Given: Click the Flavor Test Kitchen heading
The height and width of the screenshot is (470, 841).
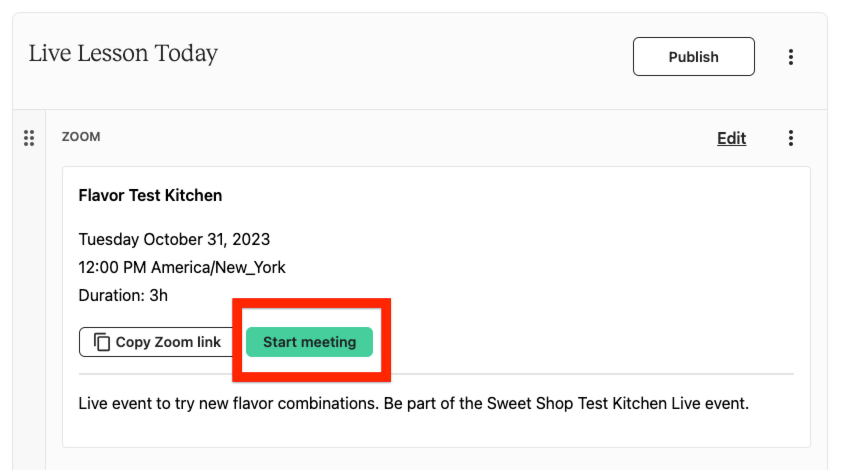Looking at the screenshot, I should (x=150, y=195).
